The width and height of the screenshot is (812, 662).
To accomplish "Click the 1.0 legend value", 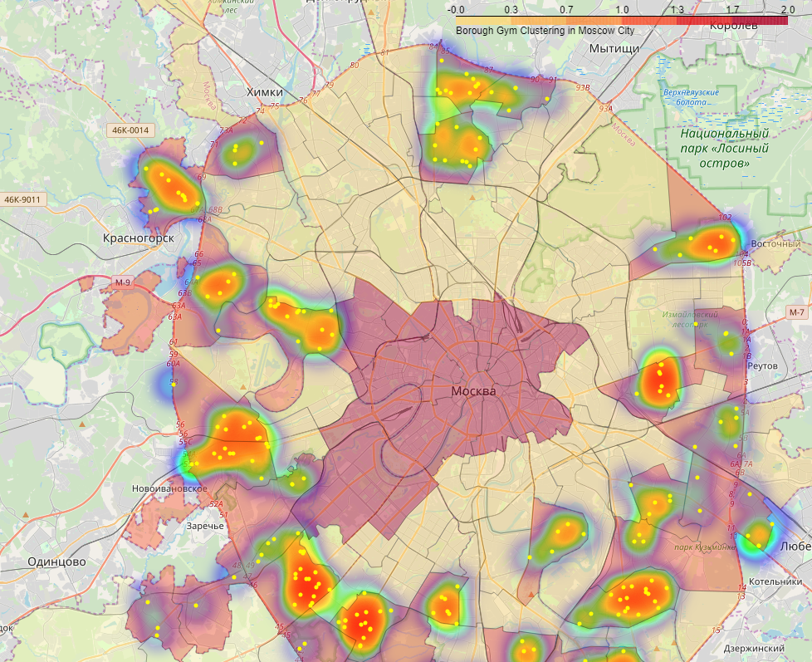I will (622, 9).
